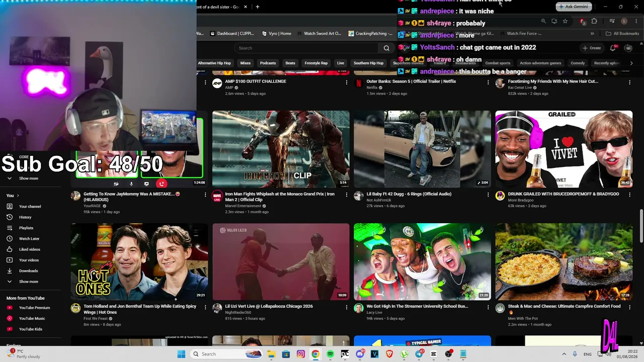644x362 pixels.
Task: Open Instagram from the taskbar
Action: coord(300,354)
